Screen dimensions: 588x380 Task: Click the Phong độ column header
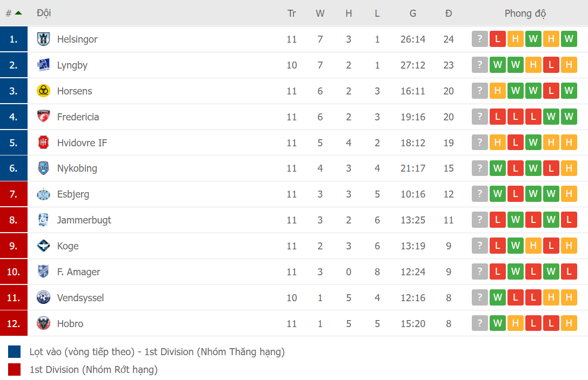coord(525,13)
